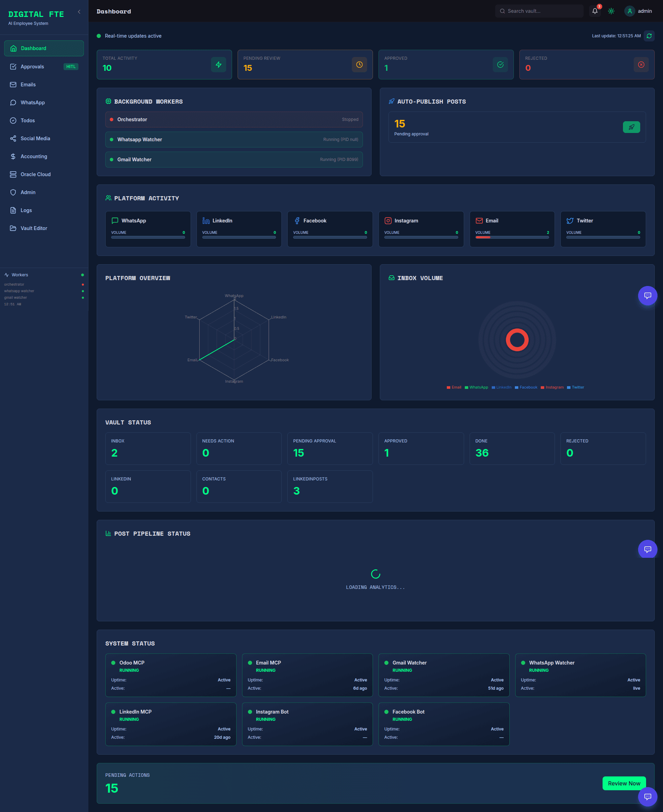The height and width of the screenshot is (812, 663).
Task: Open the Todos page
Action: (x=44, y=120)
